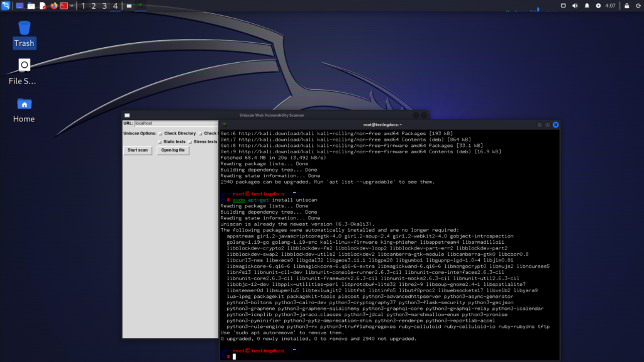Open the volume control from the tray
The image size is (644, 362).
575,6
